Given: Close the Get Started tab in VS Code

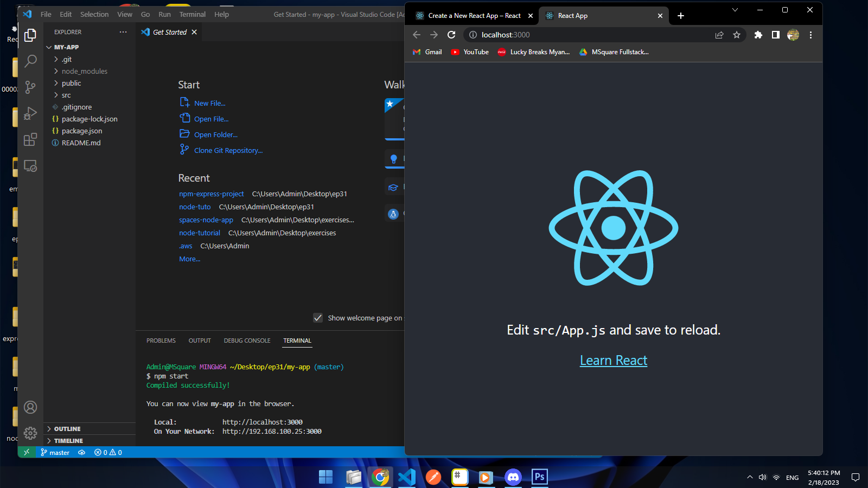Looking at the screenshot, I should point(194,32).
